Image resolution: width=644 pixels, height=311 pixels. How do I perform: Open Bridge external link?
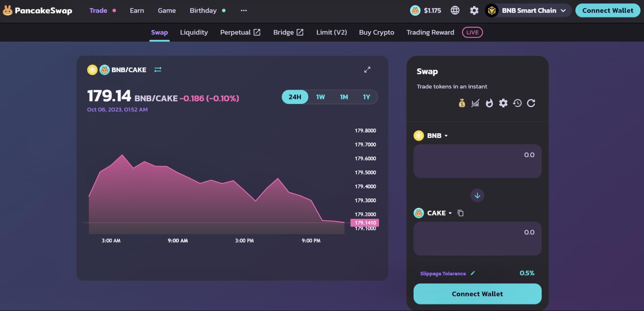click(288, 32)
